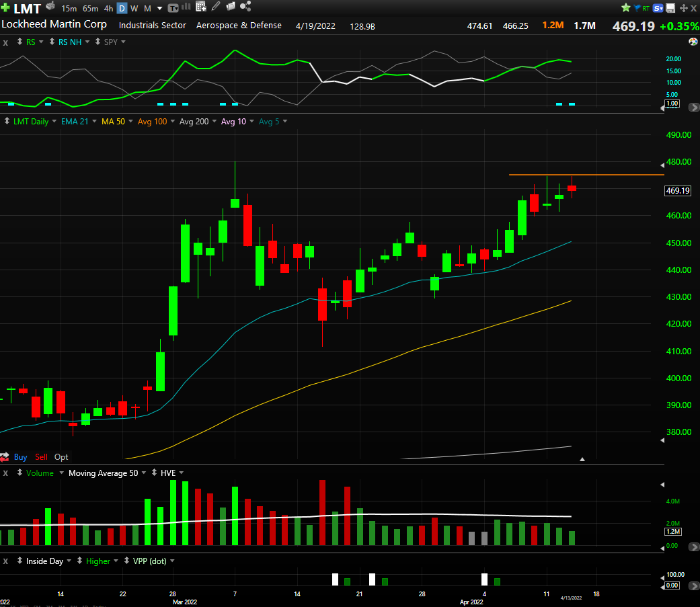Viewport: 700px width, 607px height.
Task: Select the D daily timeframe
Action: point(122,8)
